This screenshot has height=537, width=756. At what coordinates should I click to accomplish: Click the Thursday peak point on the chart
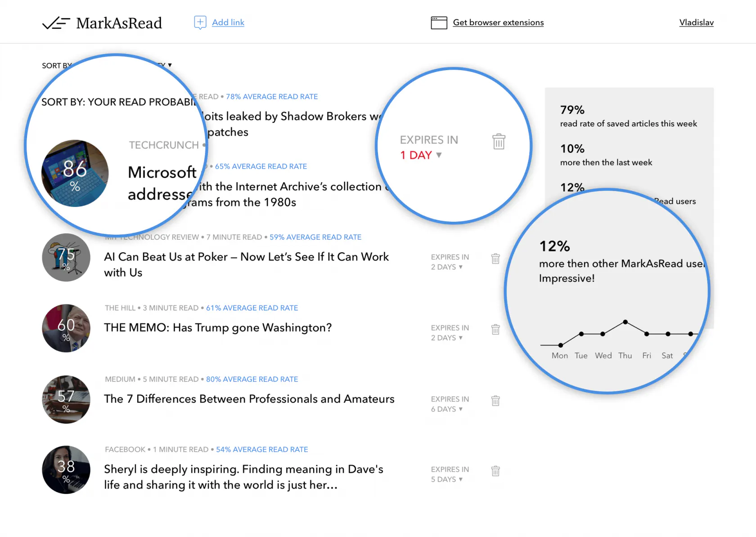(x=625, y=322)
